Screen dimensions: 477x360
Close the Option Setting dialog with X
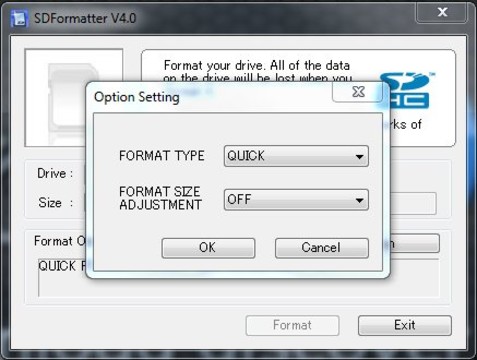pyautogui.click(x=358, y=92)
